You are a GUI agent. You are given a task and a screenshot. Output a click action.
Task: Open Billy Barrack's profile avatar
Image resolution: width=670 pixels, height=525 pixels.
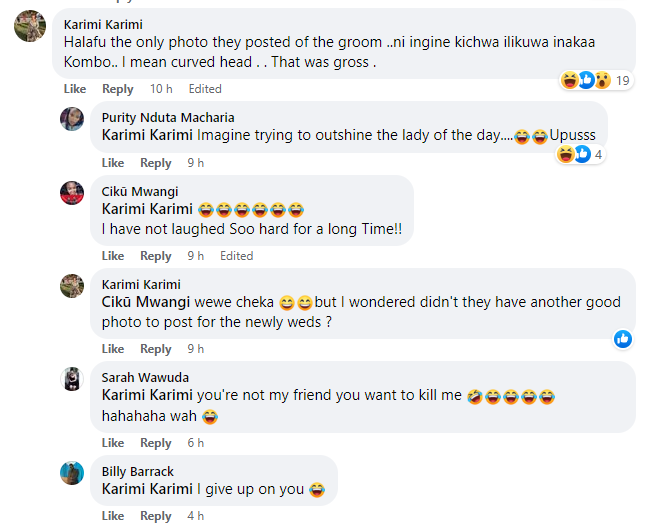pyautogui.click(x=71, y=473)
